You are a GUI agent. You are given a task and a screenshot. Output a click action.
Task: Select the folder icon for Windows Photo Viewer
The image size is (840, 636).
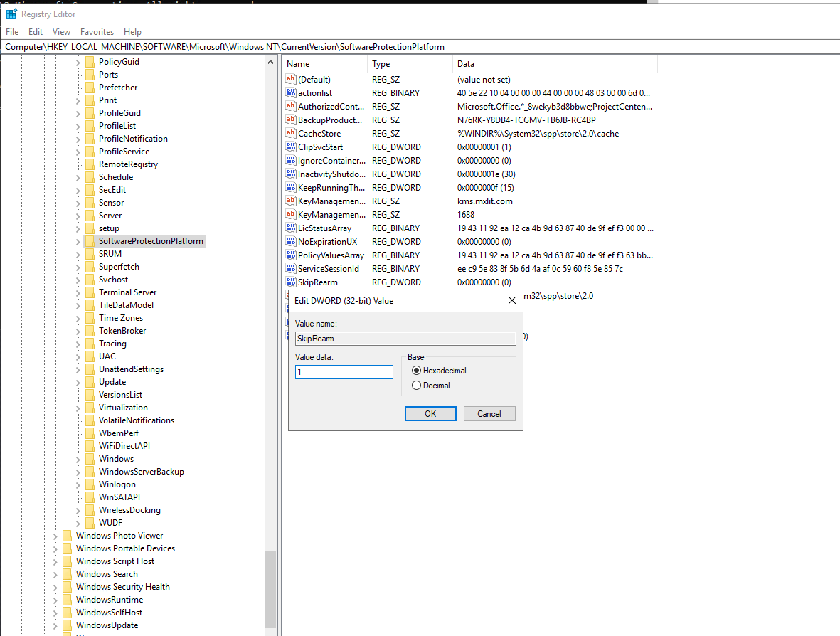67,536
